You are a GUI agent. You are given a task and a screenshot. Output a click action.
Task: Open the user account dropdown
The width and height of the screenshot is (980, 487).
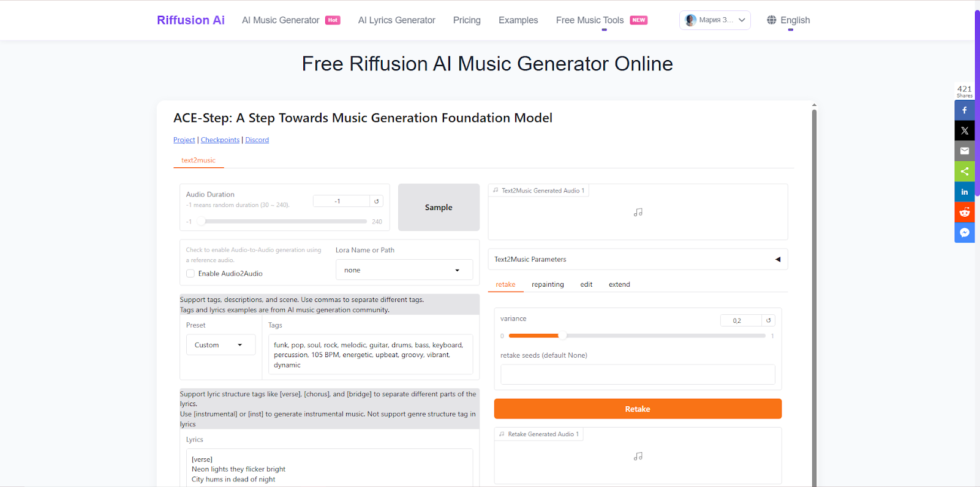[715, 20]
